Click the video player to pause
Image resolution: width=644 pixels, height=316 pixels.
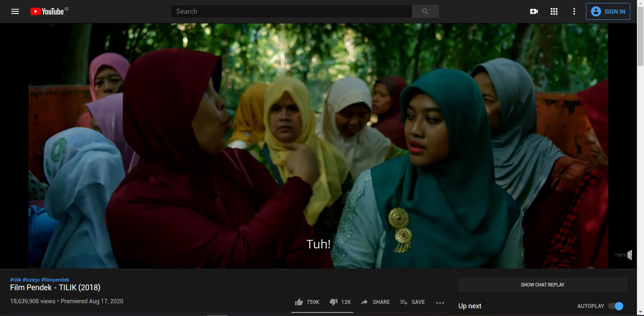point(318,146)
